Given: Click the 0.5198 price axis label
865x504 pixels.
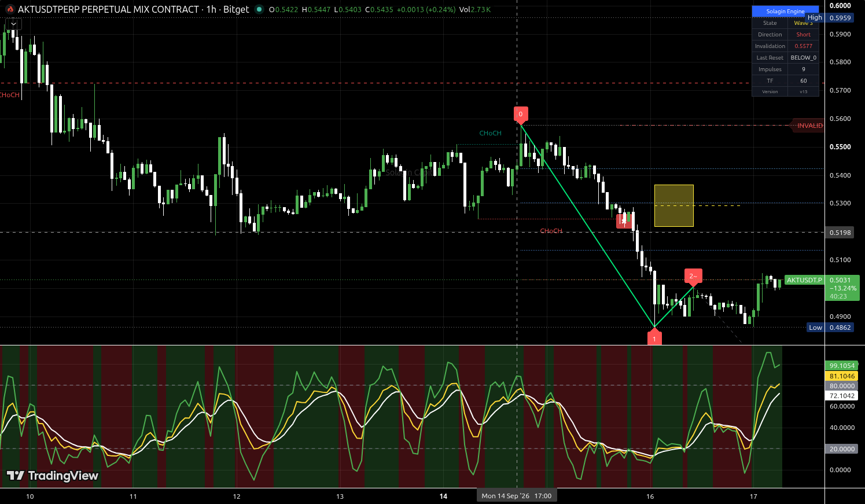Looking at the screenshot, I should (840, 233).
